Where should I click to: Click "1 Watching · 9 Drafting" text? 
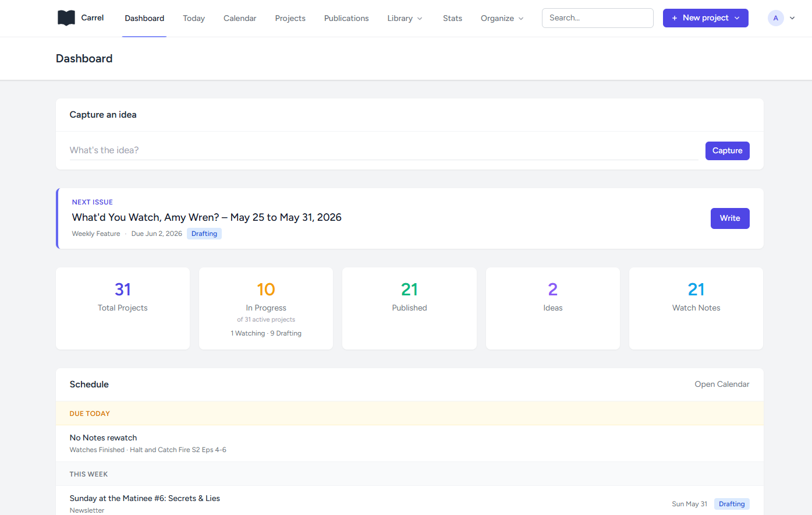click(266, 333)
